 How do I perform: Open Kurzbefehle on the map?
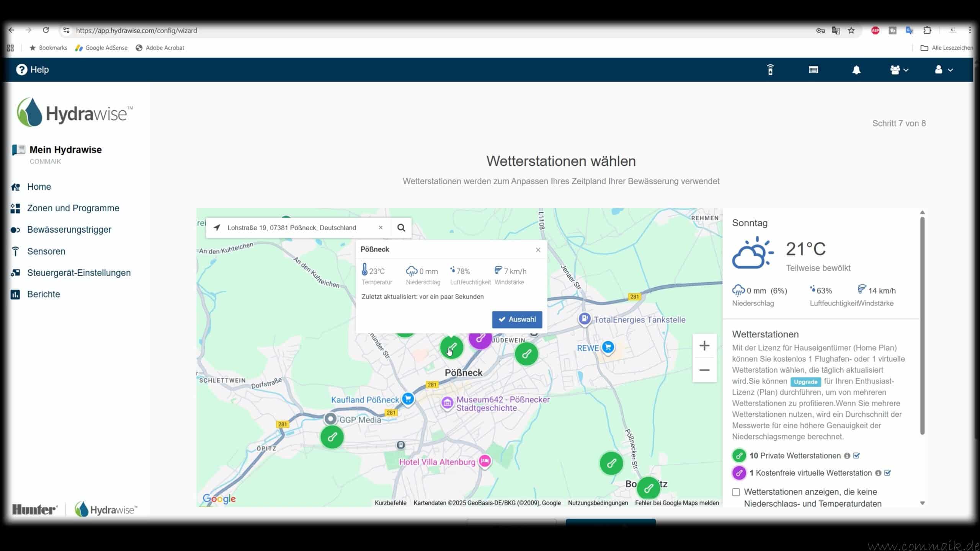click(390, 503)
